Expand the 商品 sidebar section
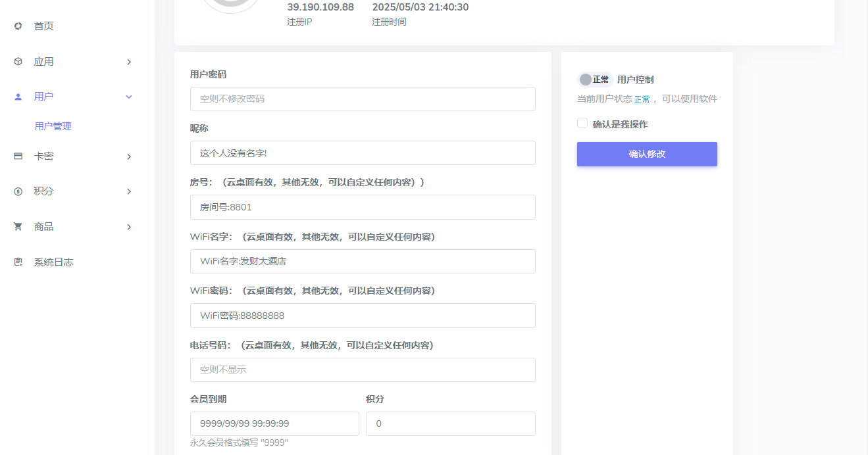This screenshot has width=868, height=455. pos(129,226)
